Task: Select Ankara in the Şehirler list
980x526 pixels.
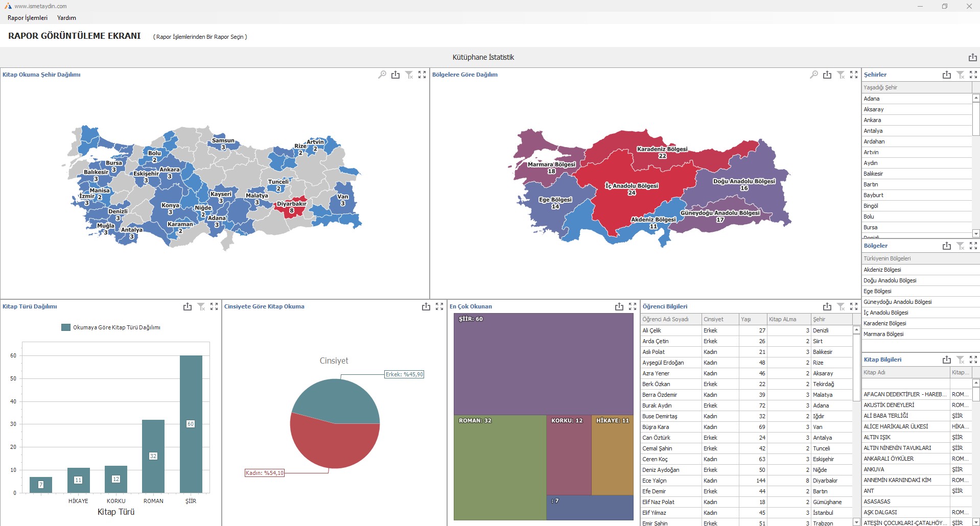Action: [x=872, y=121]
